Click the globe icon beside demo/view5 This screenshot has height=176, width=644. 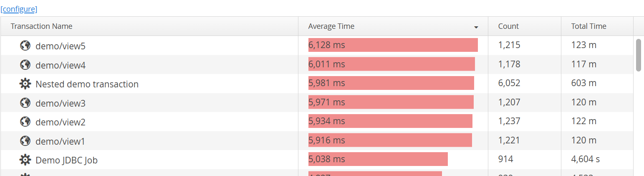[x=25, y=46]
